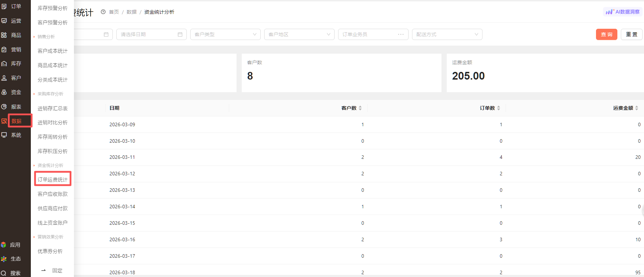Click the 系统 monitor icon
Viewport: 644px width, 277px height.
coord(4,135)
